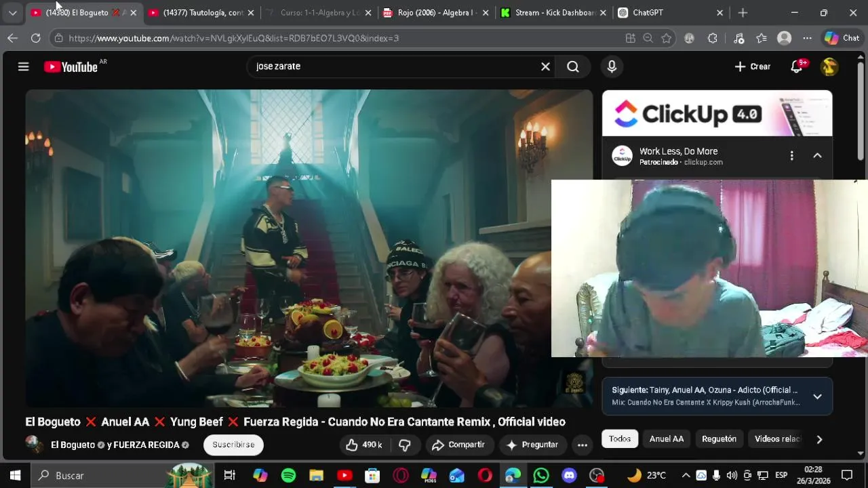Click the zoom out magnifier in the address bar
Viewport: 868px width, 488px height.
[x=648, y=39]
